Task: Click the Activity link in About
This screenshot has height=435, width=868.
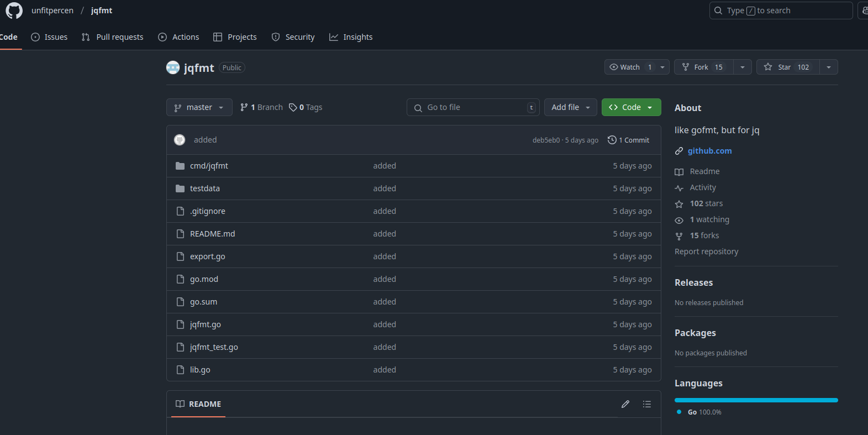Action: pos(695,187)
